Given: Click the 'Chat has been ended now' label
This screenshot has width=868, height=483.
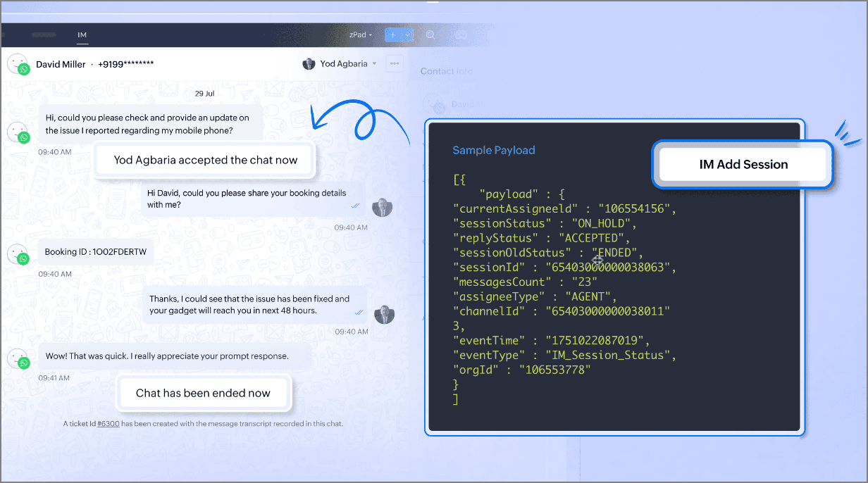Looking at the screenshot, I should [x=203, y=393].
